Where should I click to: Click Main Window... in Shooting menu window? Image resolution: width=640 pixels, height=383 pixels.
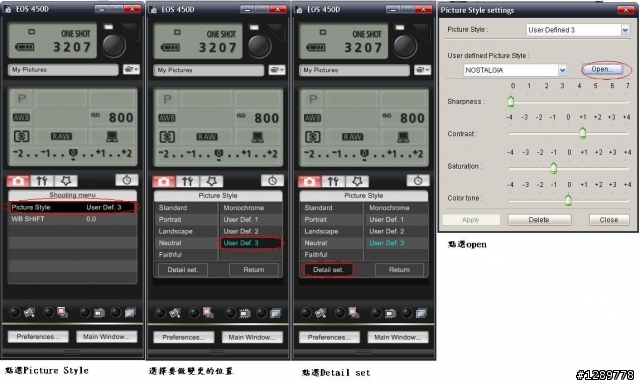pyautogui.click(x=107, y=336)
